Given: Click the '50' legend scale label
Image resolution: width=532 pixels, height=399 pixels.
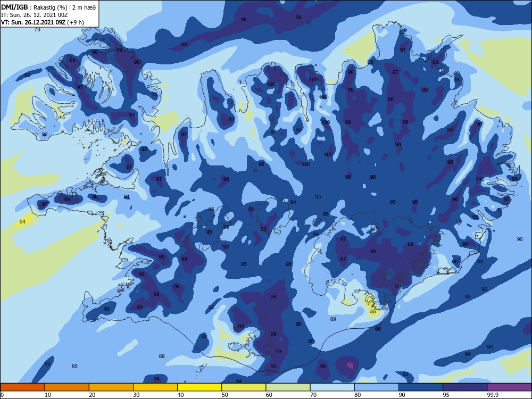Looking at the screenshot, I should [x=225, y=395].
